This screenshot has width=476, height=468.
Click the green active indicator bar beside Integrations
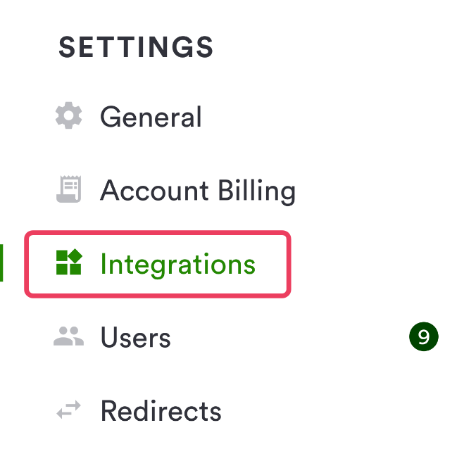2,263
